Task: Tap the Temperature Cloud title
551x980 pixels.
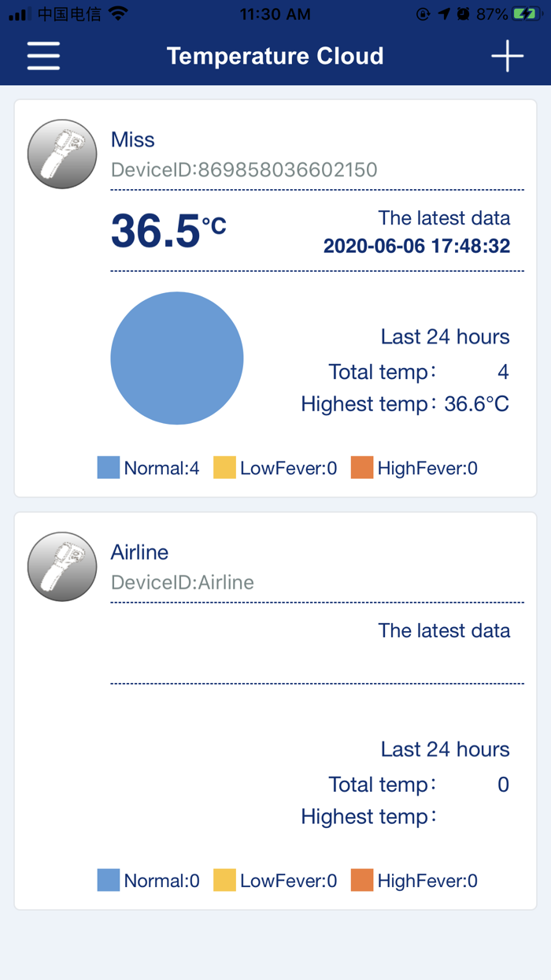Action: [x=275, y=56]
